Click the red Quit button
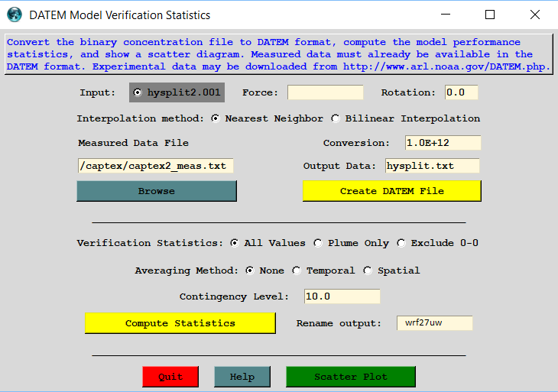The height and width of the screenshot is (392, 558). point(170,377)
